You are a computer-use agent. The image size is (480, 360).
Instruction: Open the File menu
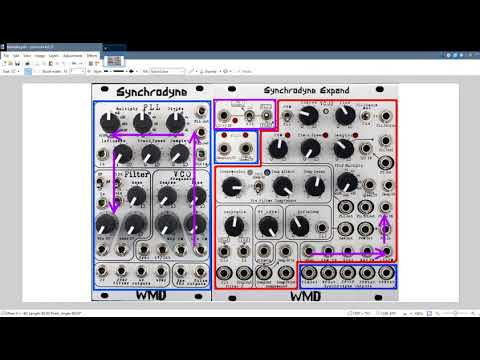pos(7,56)
